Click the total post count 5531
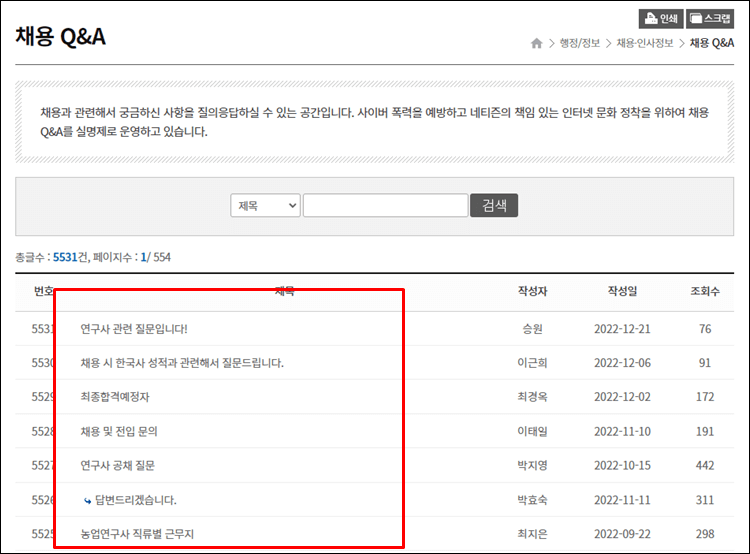 point(65,257)
